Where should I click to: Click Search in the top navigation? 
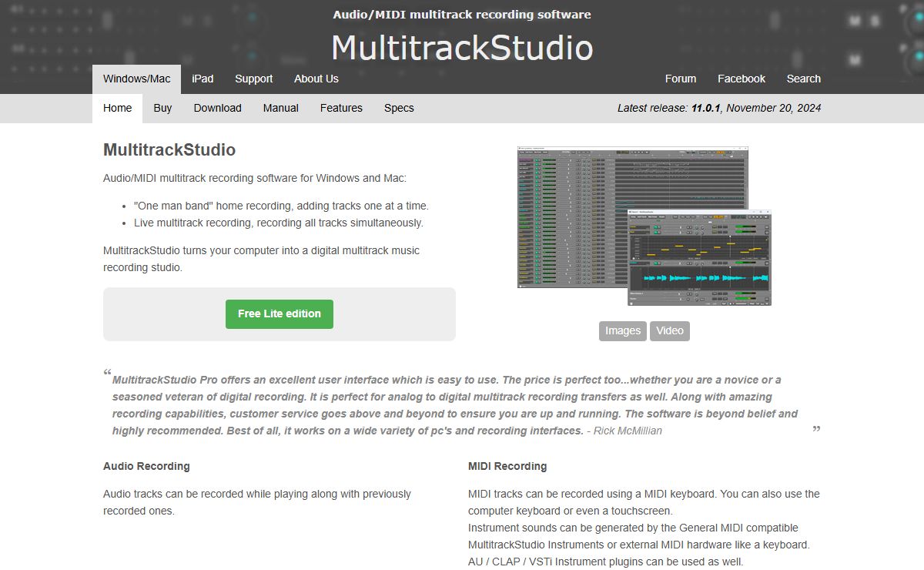pos(804,79)
